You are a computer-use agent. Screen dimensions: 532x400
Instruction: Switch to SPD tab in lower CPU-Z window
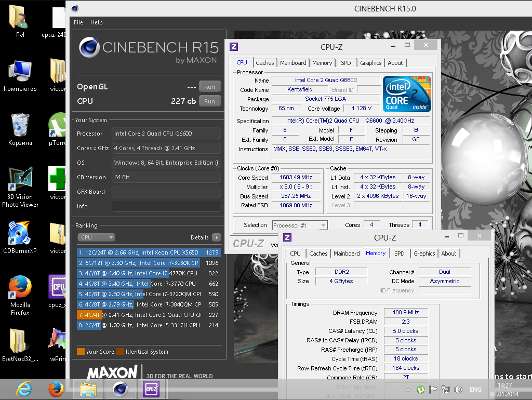400,254
